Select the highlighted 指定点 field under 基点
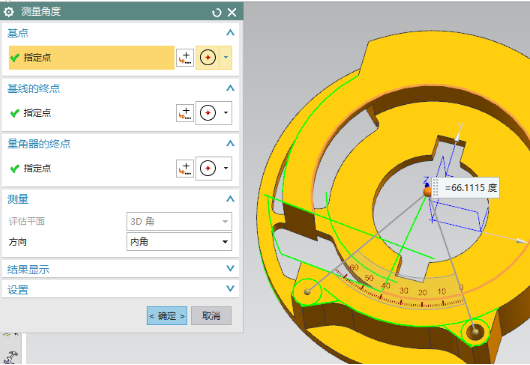The image size is (530, 365). (92, 58)
